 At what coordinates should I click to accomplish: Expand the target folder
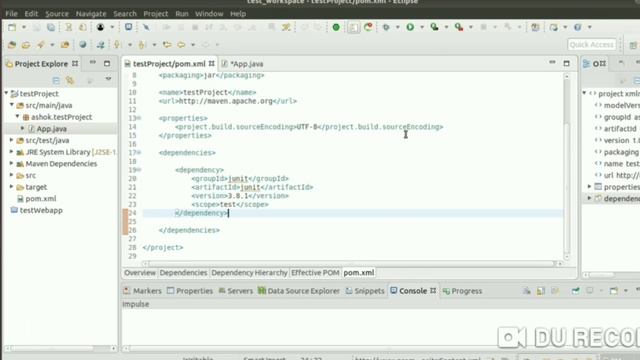click(x=12, y=187)
